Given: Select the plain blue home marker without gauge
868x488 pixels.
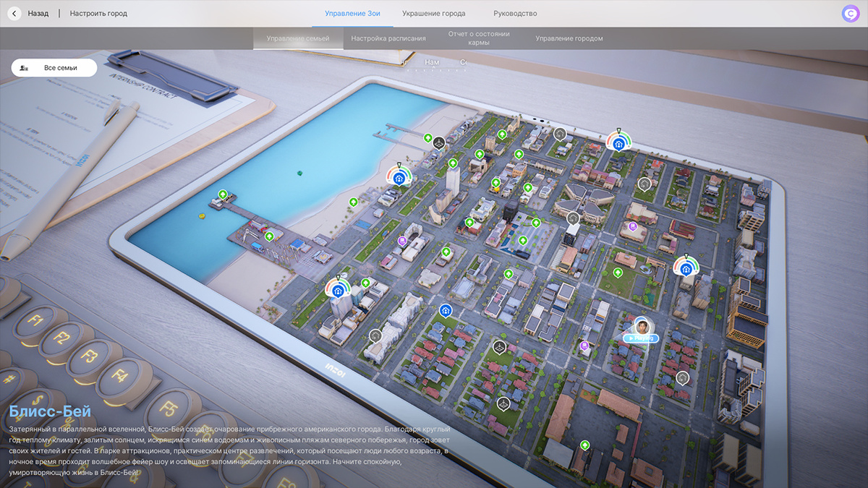Looking at the screenshot, I should 446,311.
